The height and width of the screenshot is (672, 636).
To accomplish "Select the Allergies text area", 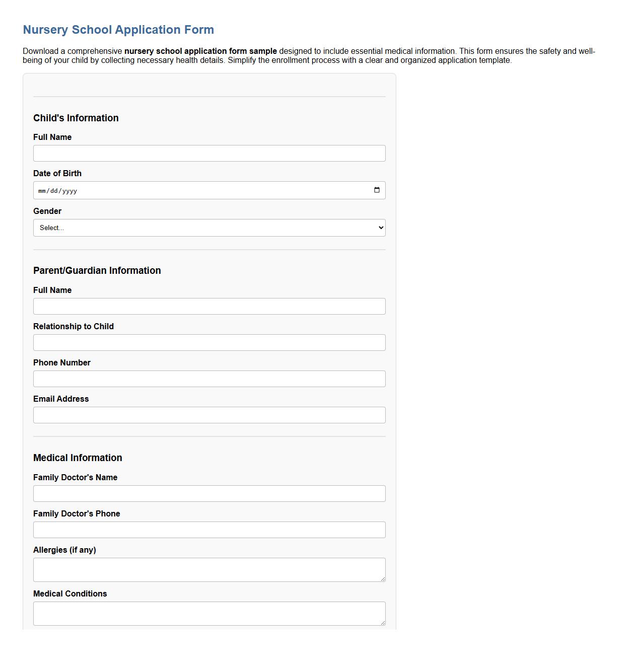I will [209, 569].
